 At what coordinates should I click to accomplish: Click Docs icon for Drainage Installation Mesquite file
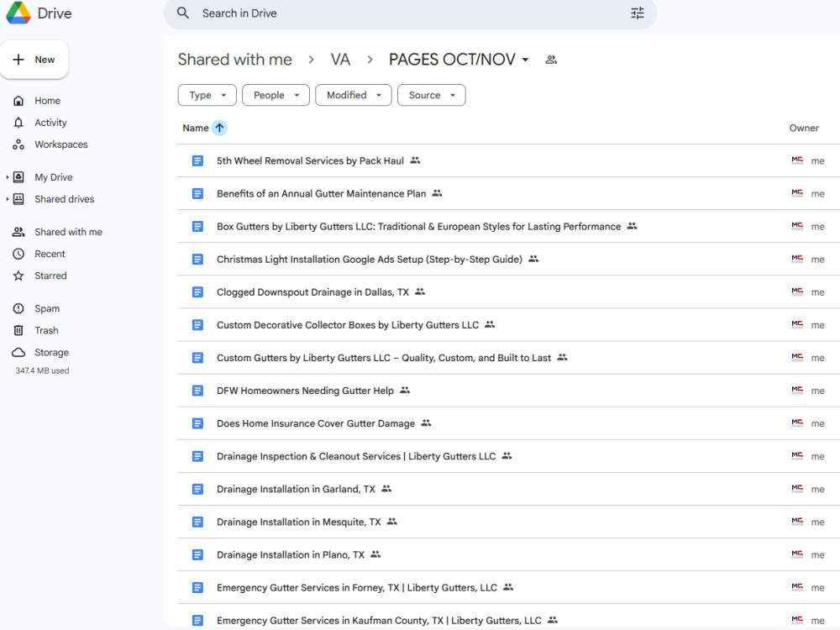[197, 522]
